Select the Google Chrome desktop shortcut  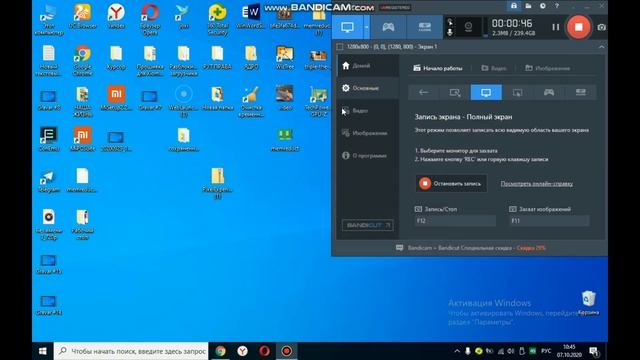coord(82,60)
